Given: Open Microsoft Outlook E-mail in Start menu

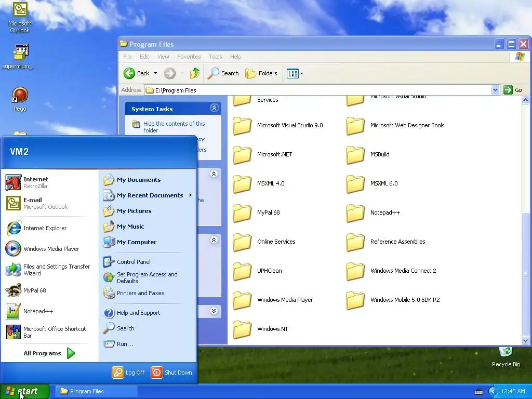Looking at the screenshot, I should click(49, 203).
